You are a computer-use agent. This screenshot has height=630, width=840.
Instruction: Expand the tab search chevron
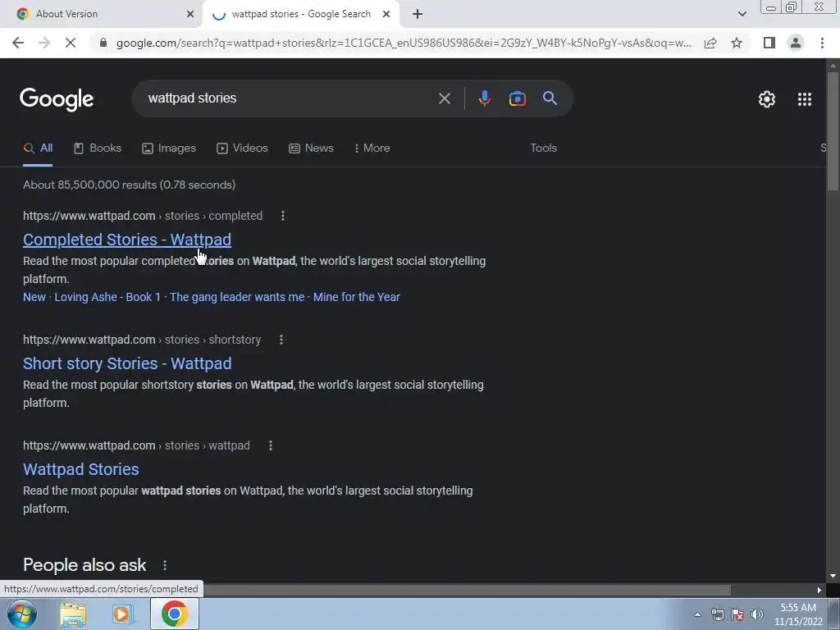click(742, 14)
